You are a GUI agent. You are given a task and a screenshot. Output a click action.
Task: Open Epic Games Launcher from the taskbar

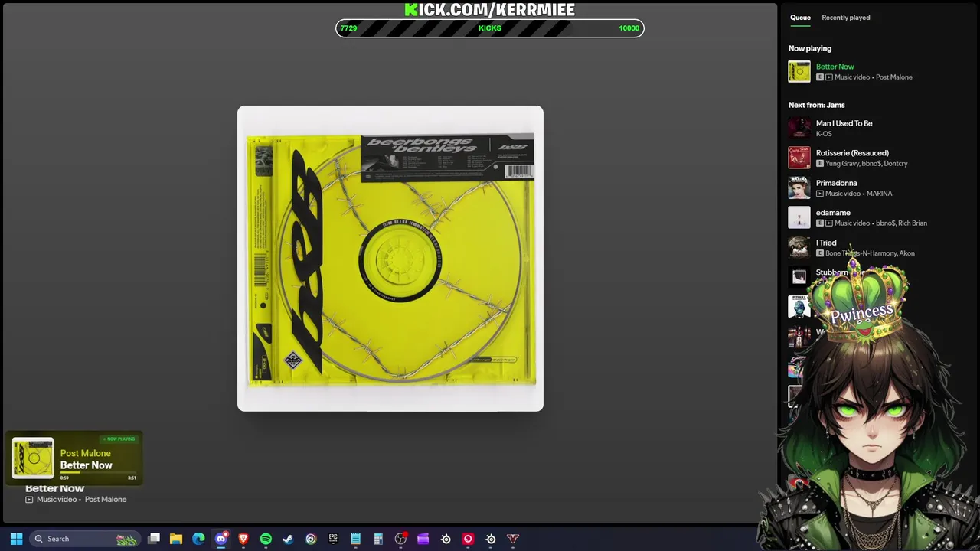pos(333,539)
